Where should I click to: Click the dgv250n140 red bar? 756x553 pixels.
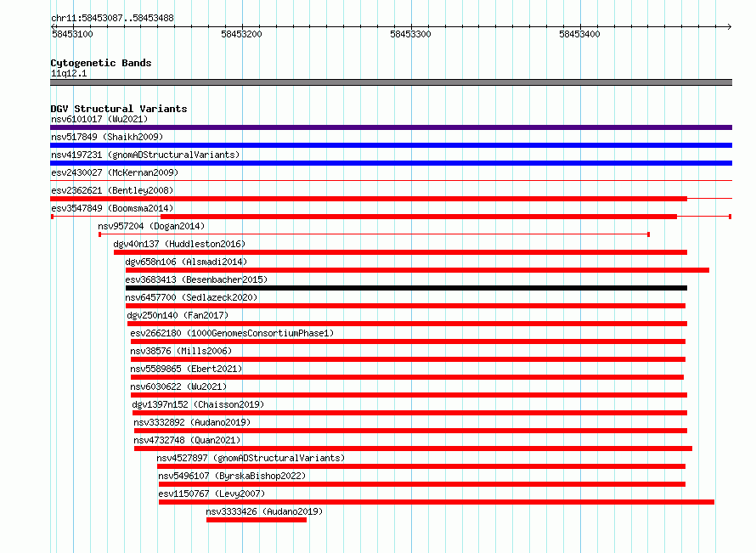408,324
